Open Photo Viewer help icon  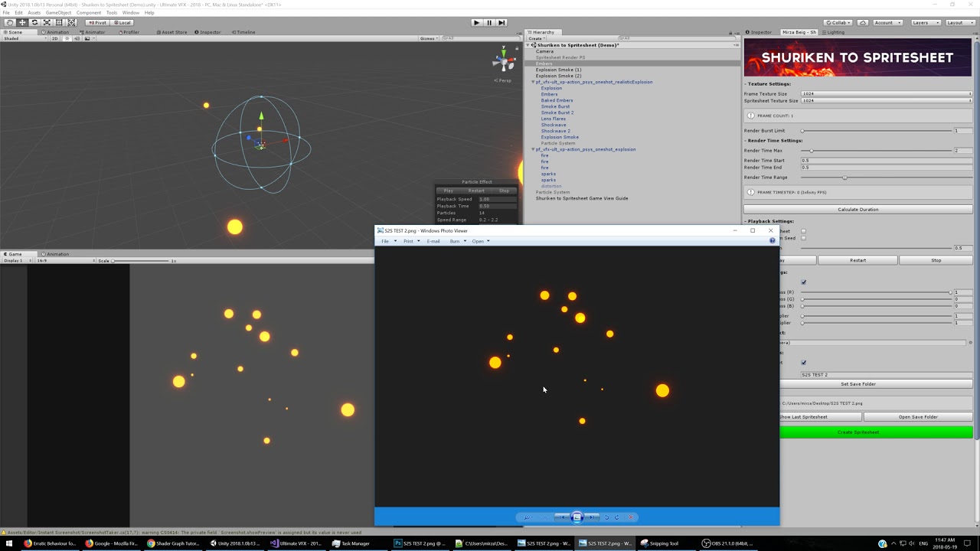pyautogui.click(x=773, y=241)
